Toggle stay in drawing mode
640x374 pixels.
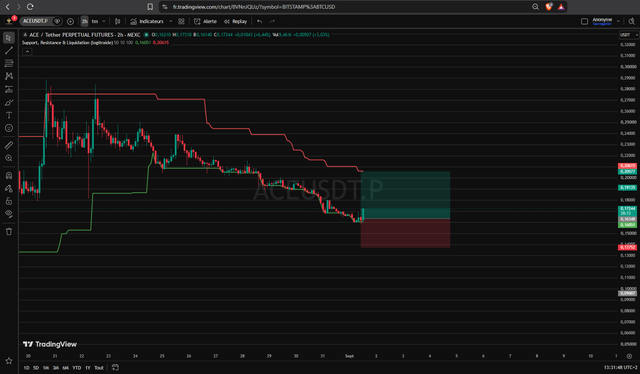(9, 188)
